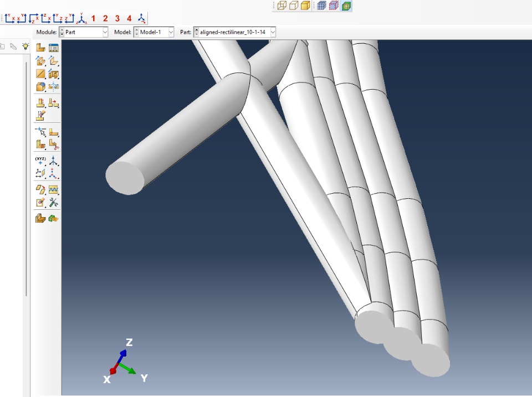
Task: Select Create Round or Fillet tool
Action: point(40,87)
